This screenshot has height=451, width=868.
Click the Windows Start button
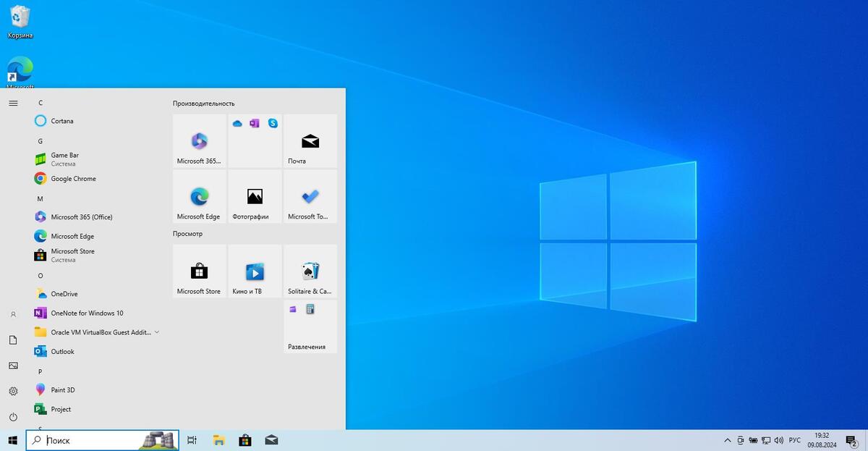click(x=13, y=440)
